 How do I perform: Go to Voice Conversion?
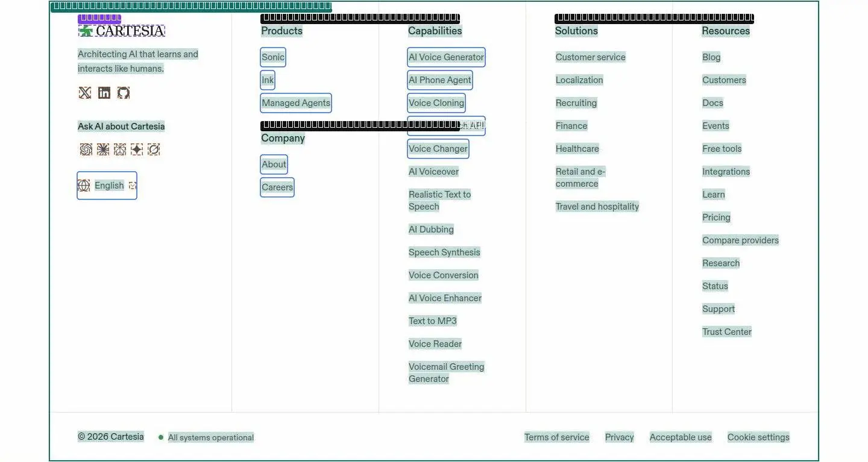[x=444, y=275]
